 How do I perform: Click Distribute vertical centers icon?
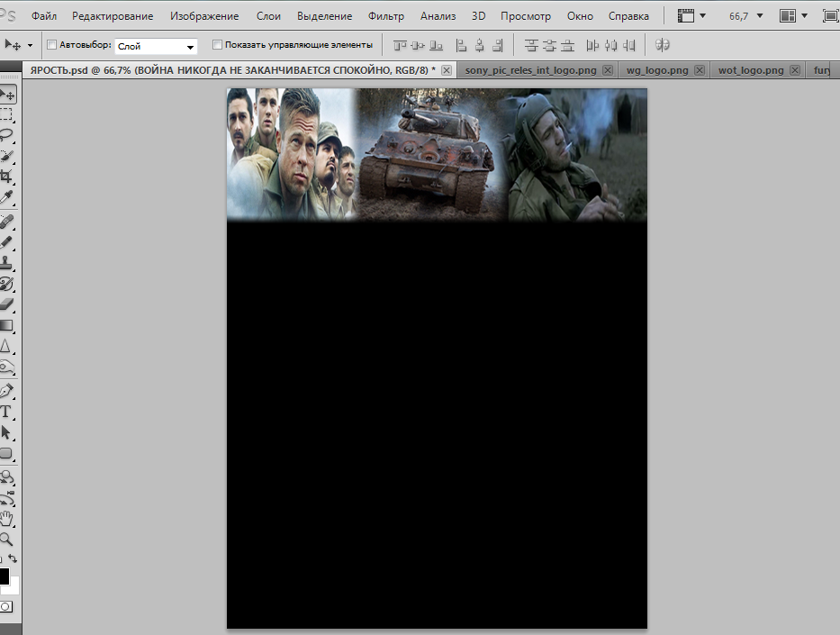pos(549,46)
